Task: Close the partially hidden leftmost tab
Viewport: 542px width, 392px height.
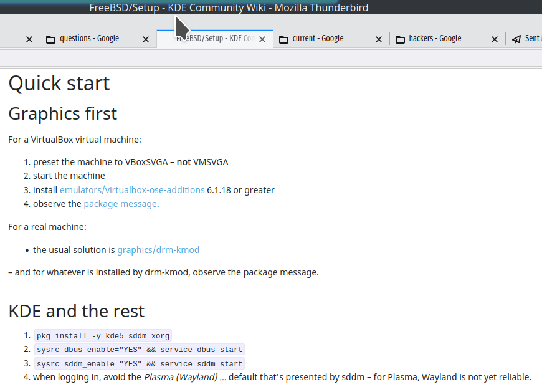Action: [x=29, y=39]
